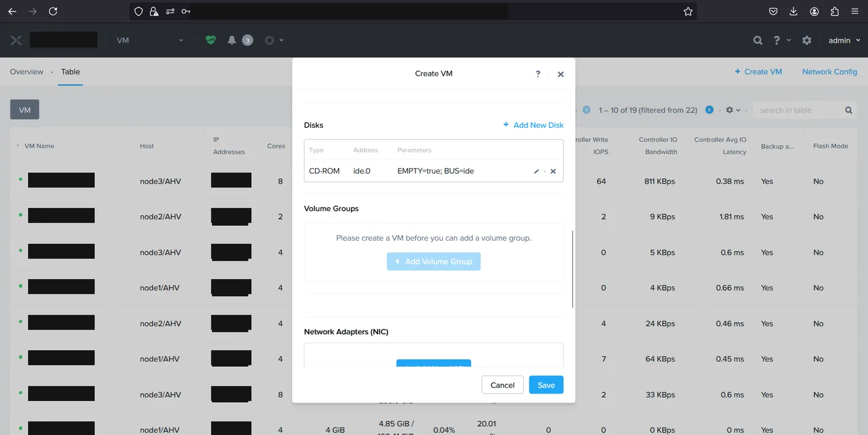Switch to the Overview tab
This screenshot has width=868, height=435.
pyautogui.click(x=27, y=72)
